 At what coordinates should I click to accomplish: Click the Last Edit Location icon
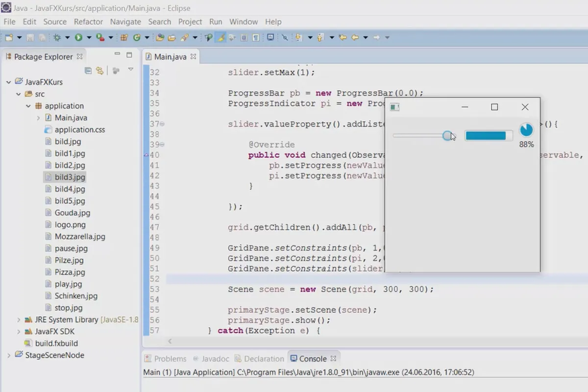click(343, 37)
